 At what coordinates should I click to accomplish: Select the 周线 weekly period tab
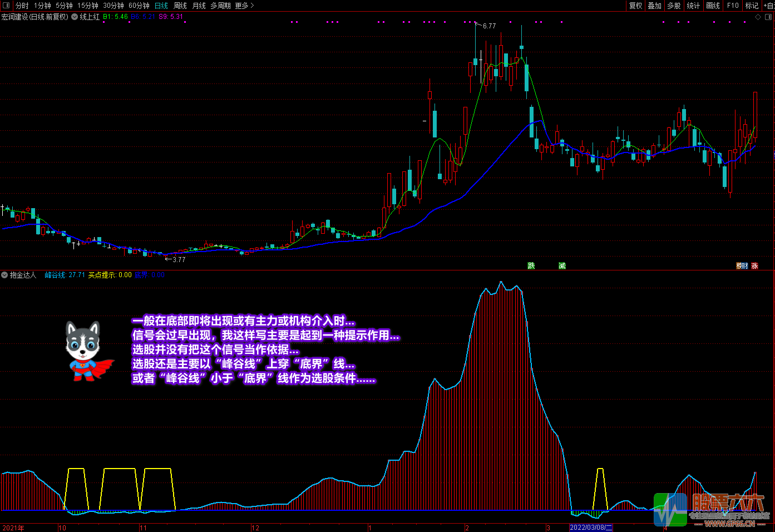pos(180,6)
